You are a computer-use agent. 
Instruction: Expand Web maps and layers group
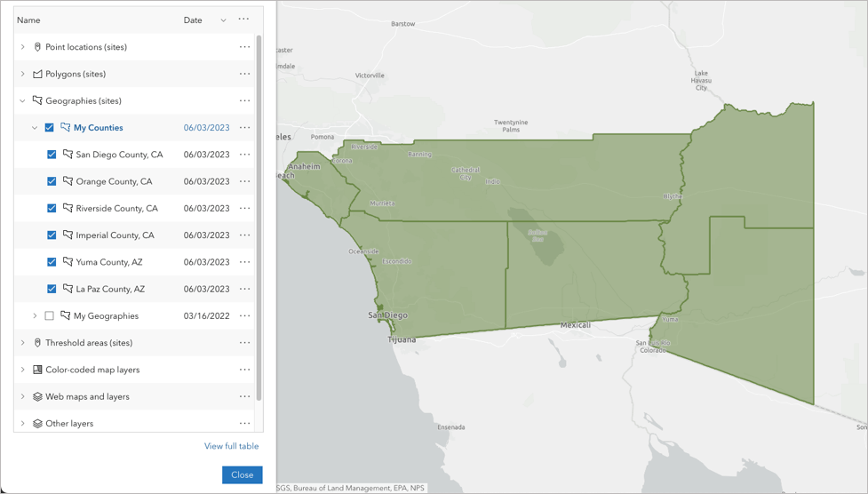pyautogui.click(x=23, y=396)
